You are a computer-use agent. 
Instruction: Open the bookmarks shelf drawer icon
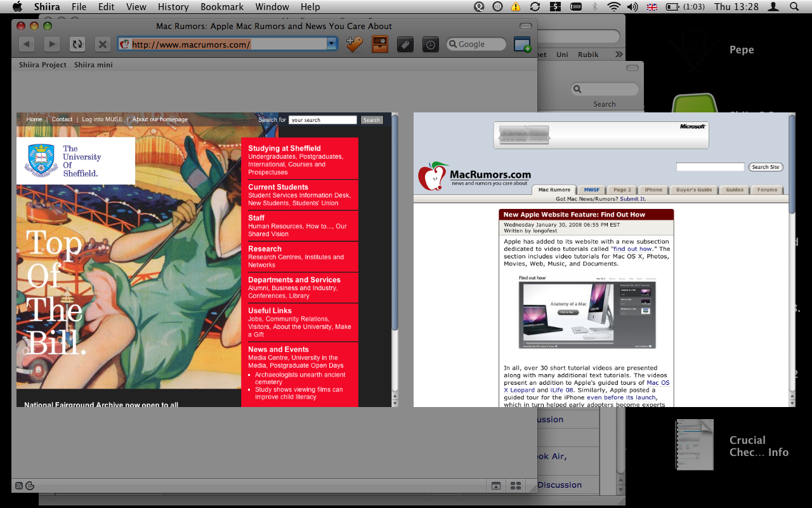pyautogui.click(x=379, y=44)
